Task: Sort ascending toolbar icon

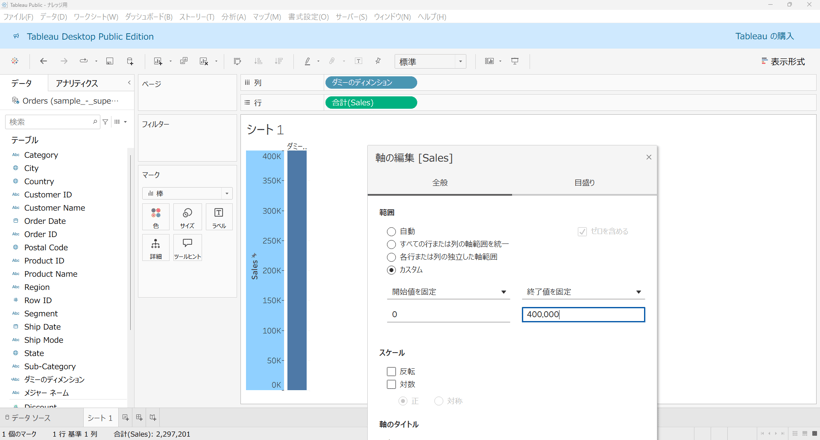Action: point(258,61)
